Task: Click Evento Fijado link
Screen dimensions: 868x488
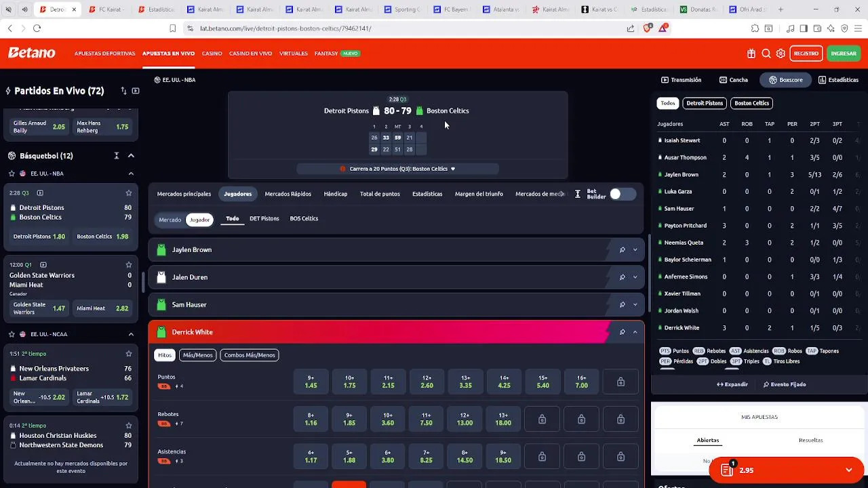Action: pyautogui.click(x=785, y=384)
